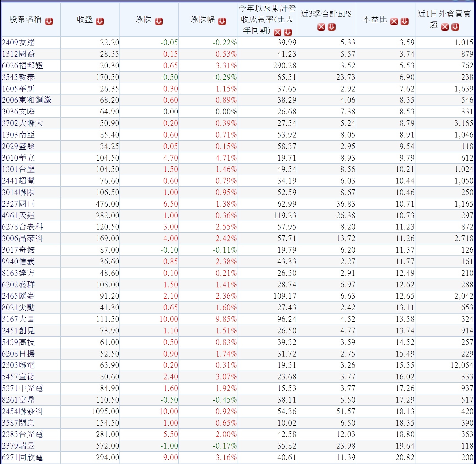Image resolution: width=476 pixels, height=464 pixels.
Task: Open stock 2454聯發科
Action: tap(23, 411)
